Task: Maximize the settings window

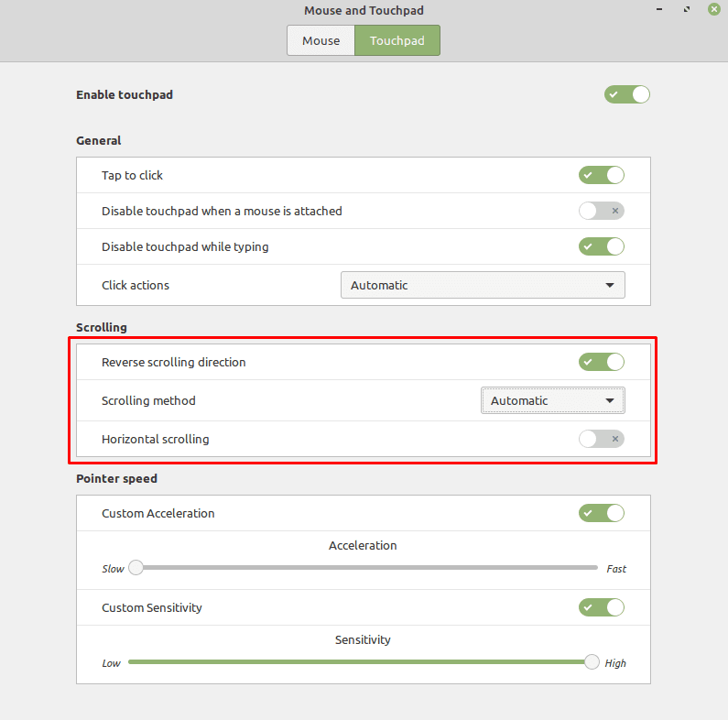Action: pos(687,9)
